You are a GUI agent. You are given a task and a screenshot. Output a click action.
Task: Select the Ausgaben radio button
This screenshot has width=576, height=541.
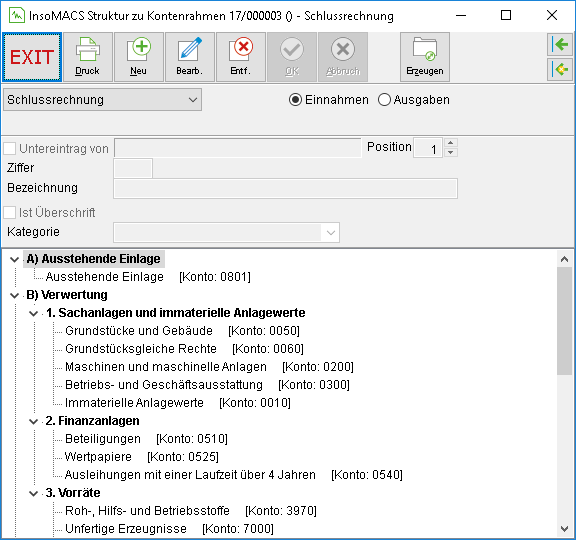coord(384,100)
